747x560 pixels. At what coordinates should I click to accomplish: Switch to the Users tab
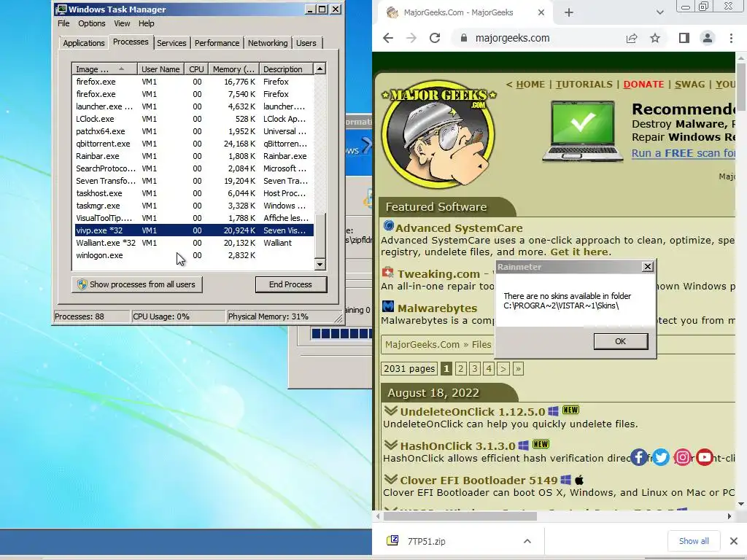[306, 43]
